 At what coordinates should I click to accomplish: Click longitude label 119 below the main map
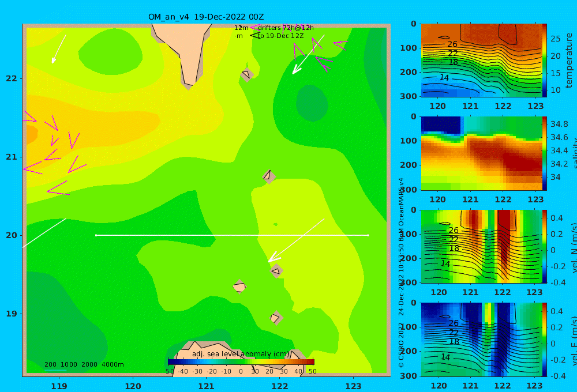[59, 386]
